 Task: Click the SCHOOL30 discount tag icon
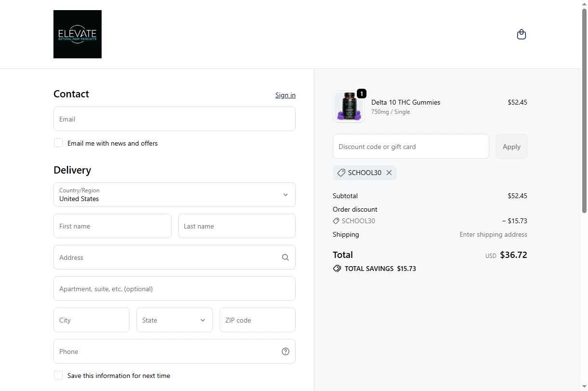coord(341,173)
